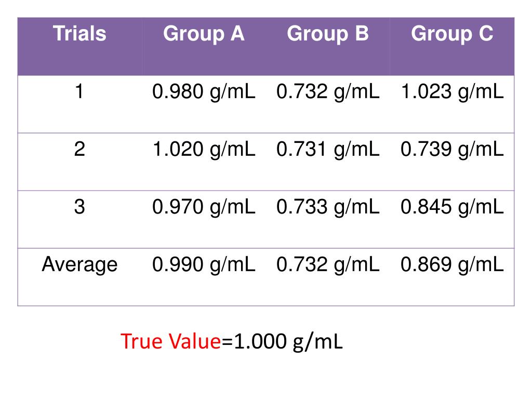This screenshot has height=399, width=532.
Task: Select the trial 1 row label
Action: click(79, 91)
